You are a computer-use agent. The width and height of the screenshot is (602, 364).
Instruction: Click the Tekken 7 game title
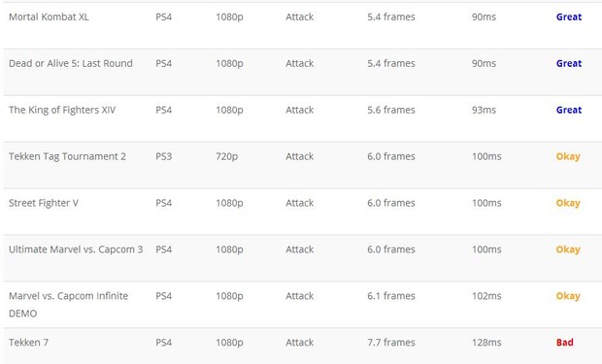tap(29, 343)
